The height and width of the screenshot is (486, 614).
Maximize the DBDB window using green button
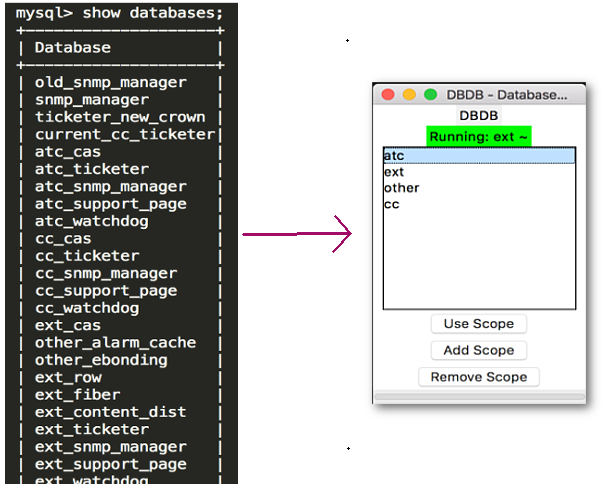click(x=430, y=95)
